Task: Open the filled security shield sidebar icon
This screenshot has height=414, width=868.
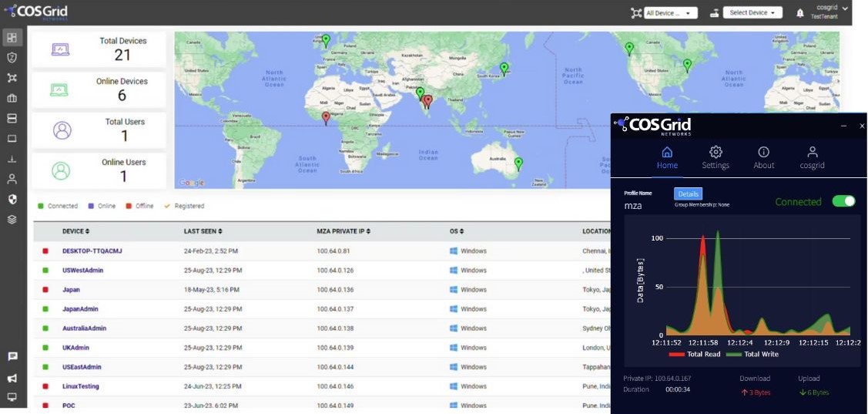Action: coord(12,199)
